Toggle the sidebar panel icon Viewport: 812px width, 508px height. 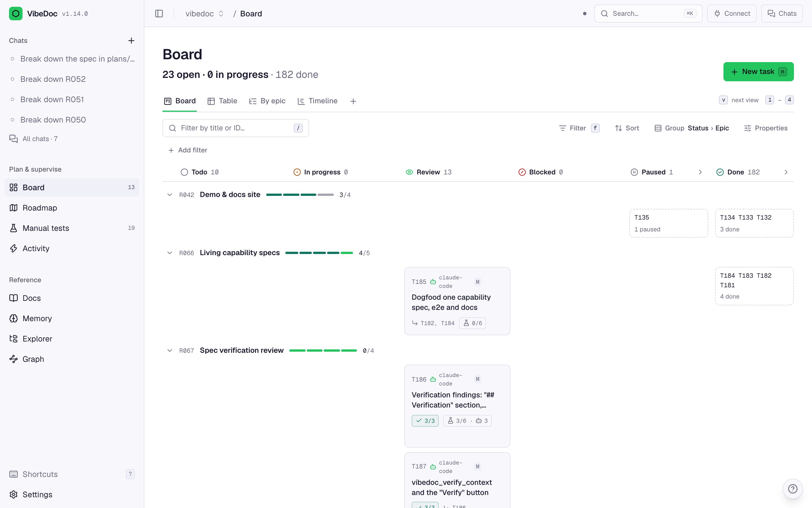point(159,14)
